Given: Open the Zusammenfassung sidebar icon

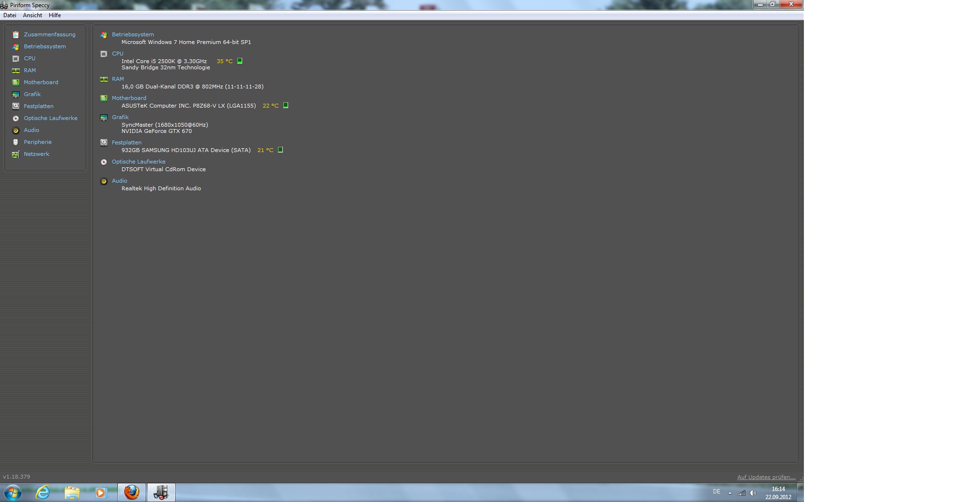Looking at the screenshot, I should pos(16,34).
